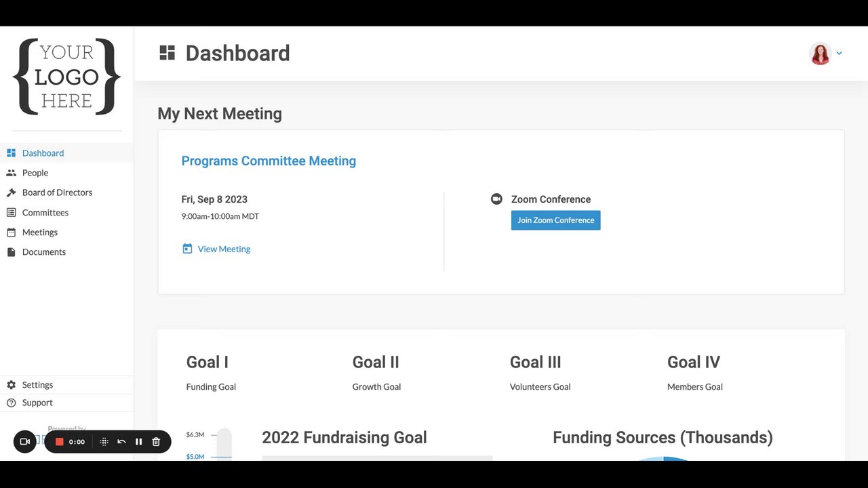Go to Board of Directors page
Image resolution: width=868 pixels, height=488 pixels.
click(x=57, y=192)
